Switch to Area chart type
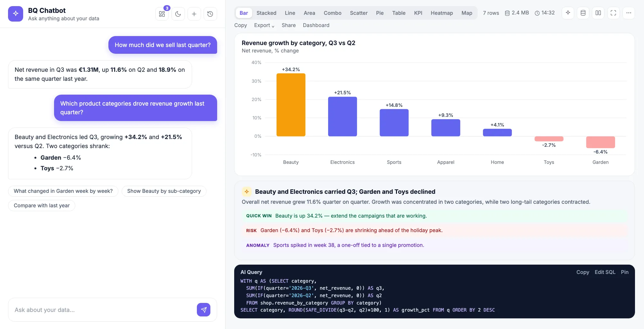 pyautogui.click(x=309, y=13)
